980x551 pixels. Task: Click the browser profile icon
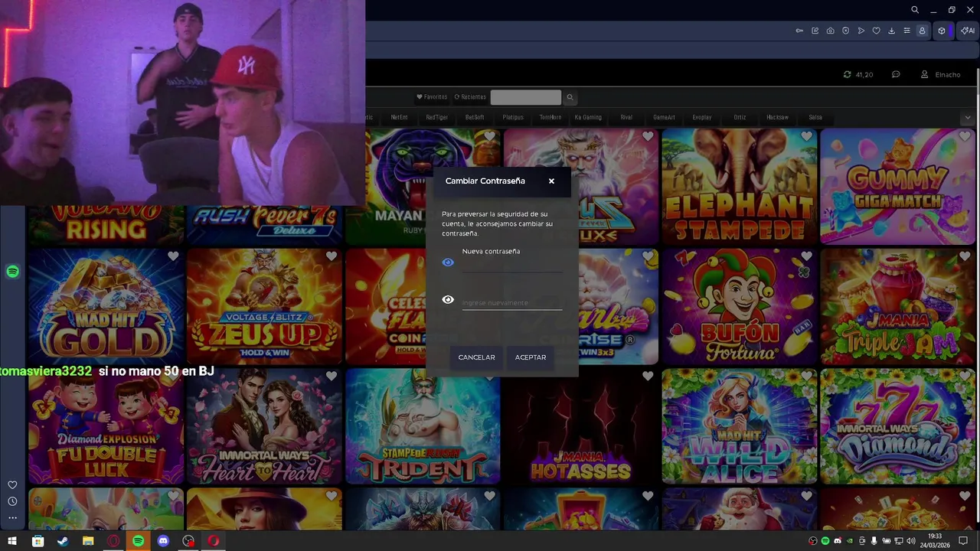click(x=923, y=31)
